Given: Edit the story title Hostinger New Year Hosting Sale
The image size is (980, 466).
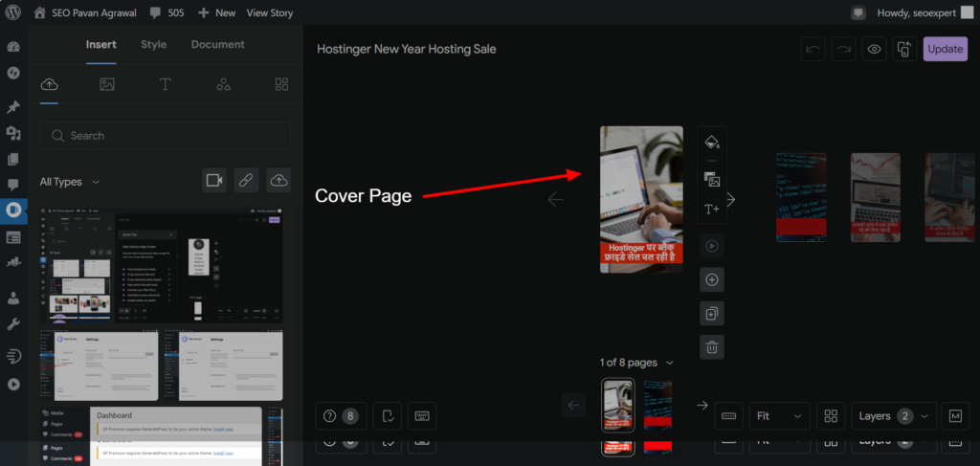Looking at the screenshot, I should tap(406, 49).
